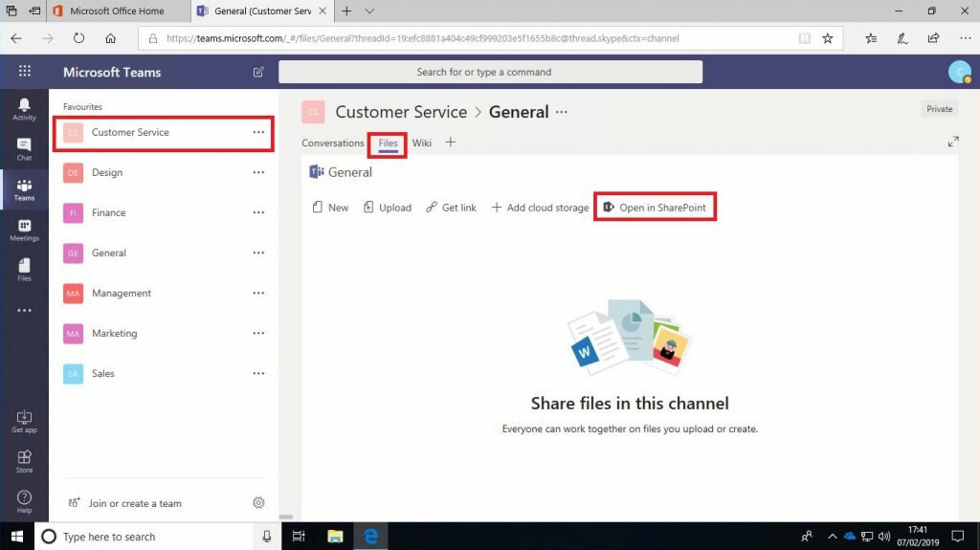This screenshot has height=550, width=980.
Task: Click Open in SharePoint
Action: click(x=655, y=207)
